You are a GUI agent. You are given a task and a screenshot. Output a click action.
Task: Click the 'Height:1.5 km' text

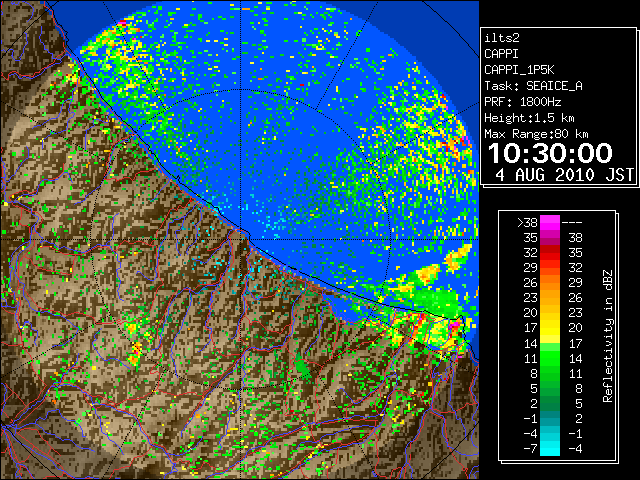pos(529,118)
